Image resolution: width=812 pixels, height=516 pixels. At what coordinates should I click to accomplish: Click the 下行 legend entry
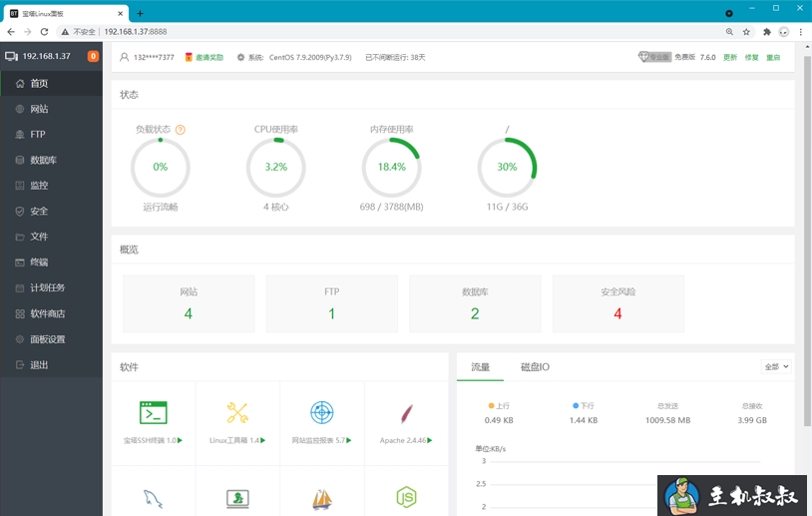pyautogui.click(x=584, y=405)
